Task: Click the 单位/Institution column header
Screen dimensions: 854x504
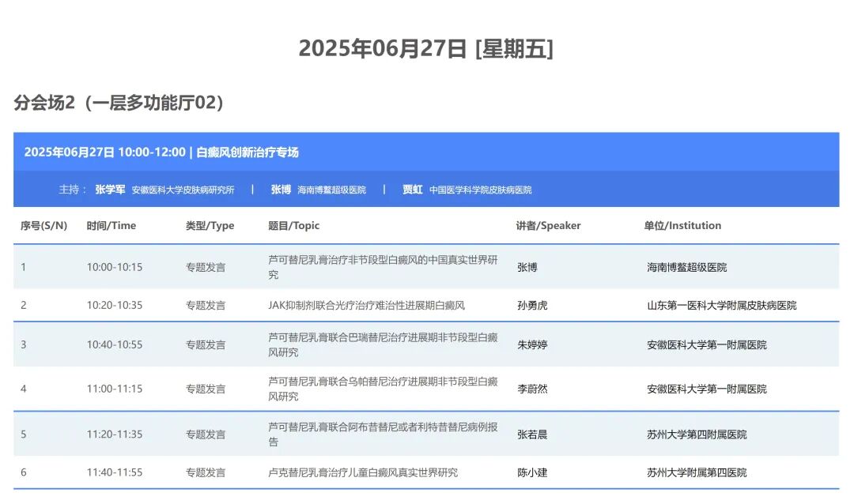Action: pos(682,225)
